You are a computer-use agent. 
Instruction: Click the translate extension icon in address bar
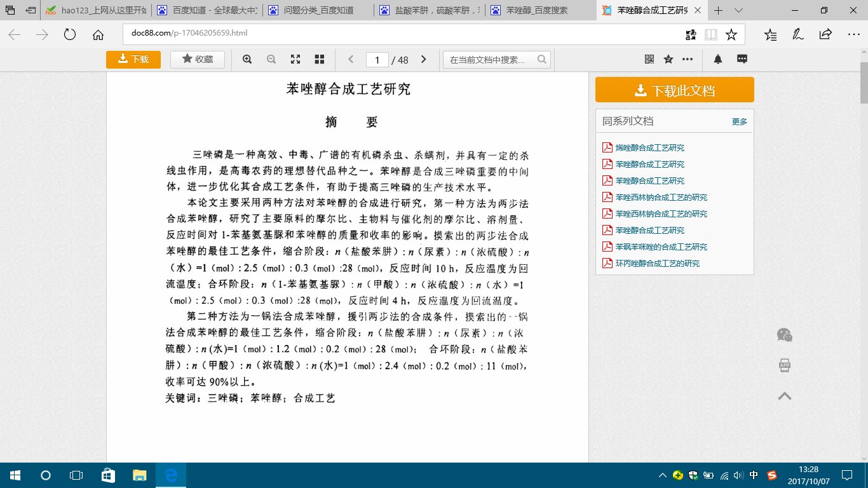pyautogui.click(x=691, y=35)
